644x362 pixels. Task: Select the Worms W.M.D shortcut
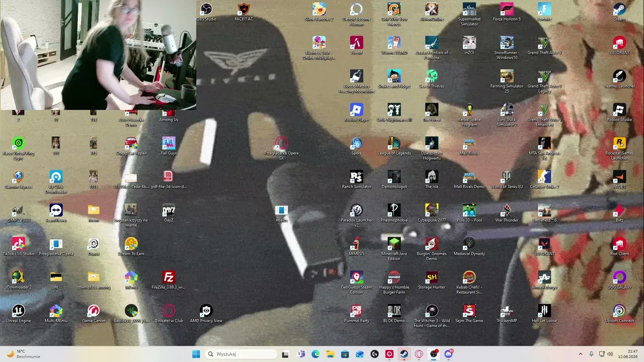pos(394,45)
